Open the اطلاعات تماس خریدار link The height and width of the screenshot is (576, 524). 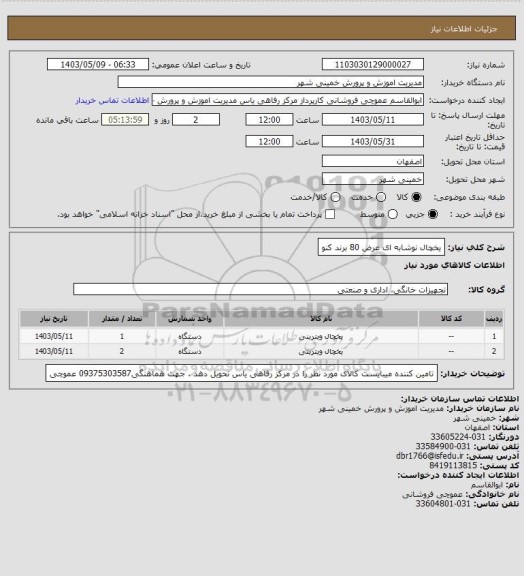click(112, 100)
